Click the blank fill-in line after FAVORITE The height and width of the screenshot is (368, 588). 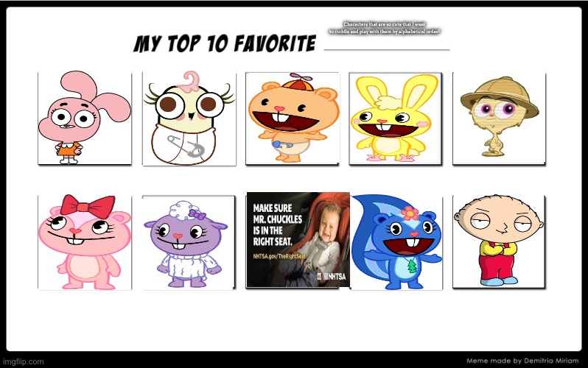click(387, 49)
